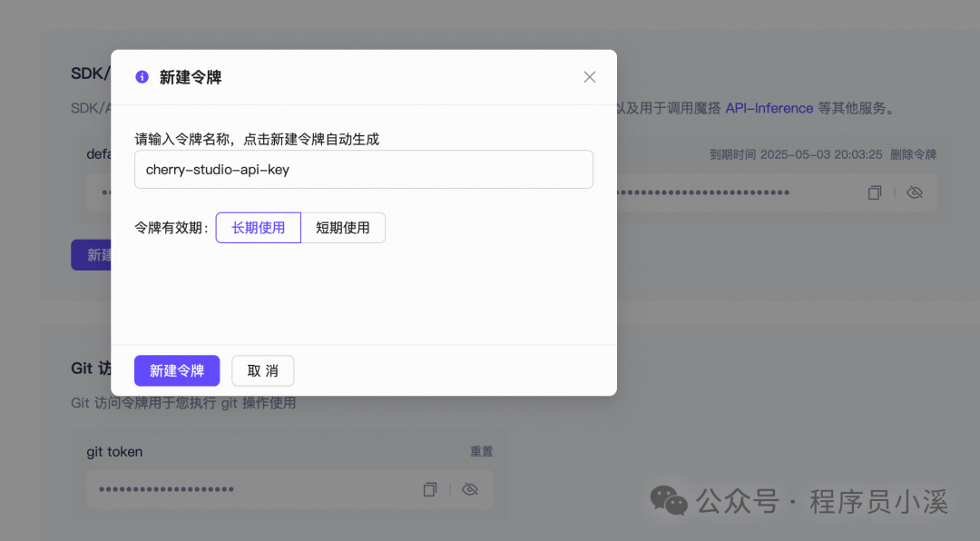Click the 公众号 · 程序员小溪 watermark text
Screen dimensions: 980x541
822,501
